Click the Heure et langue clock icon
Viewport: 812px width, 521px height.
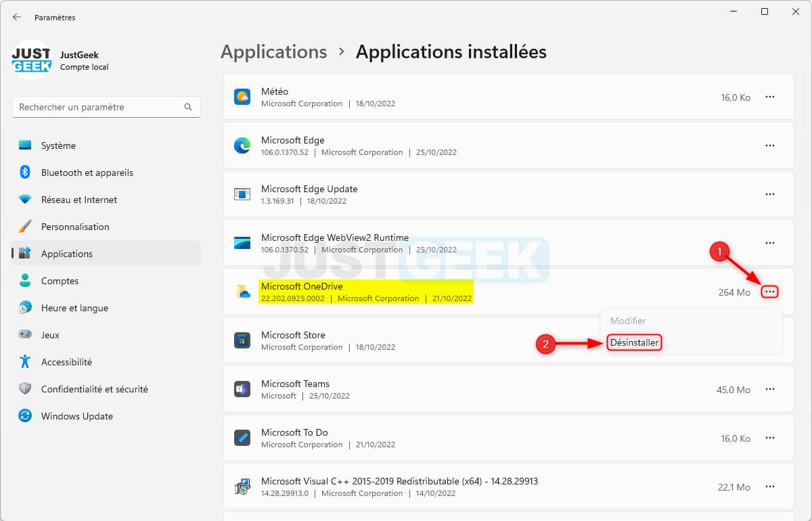(x=25, y=308)
